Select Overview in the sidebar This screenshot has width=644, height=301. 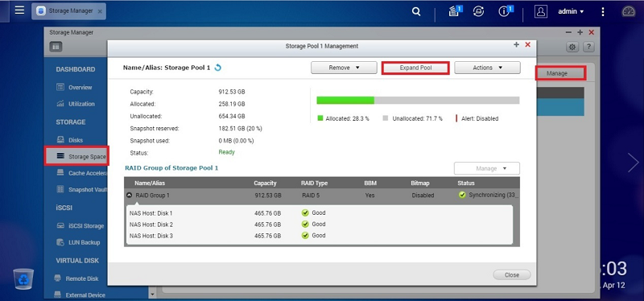pyautogui.click(x=80, y=87)
